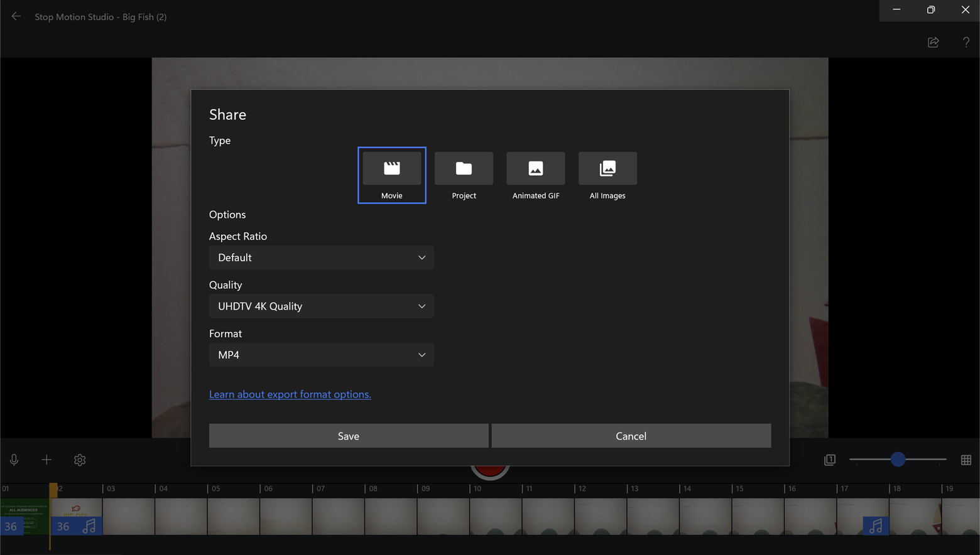Restore down the window

[x=931, y=10]
